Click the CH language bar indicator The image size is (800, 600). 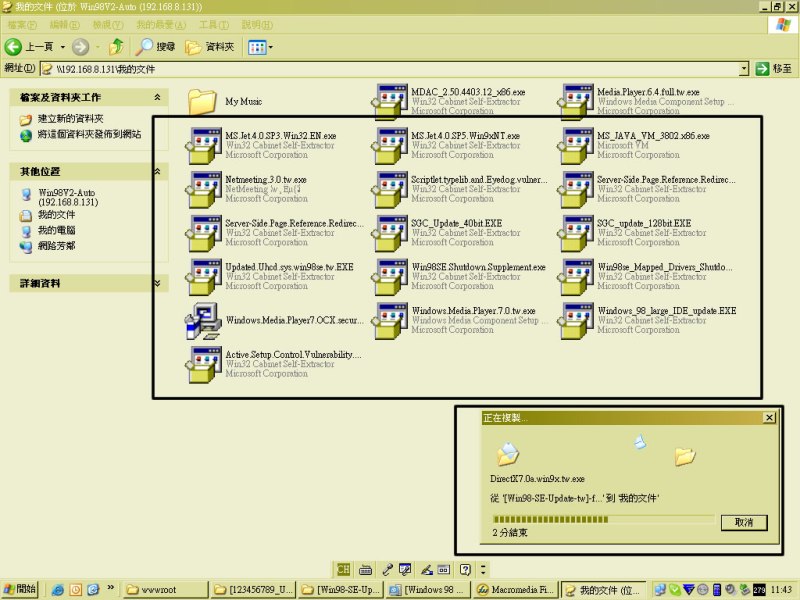343,569
